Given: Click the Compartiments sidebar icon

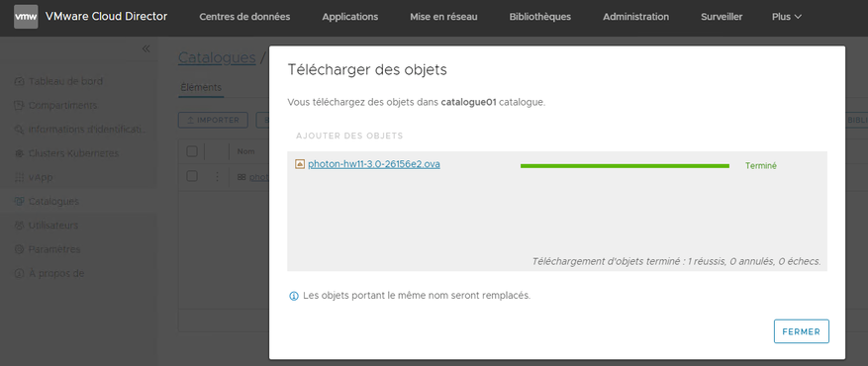Looking at the screenshot, I should pos(19,105).
